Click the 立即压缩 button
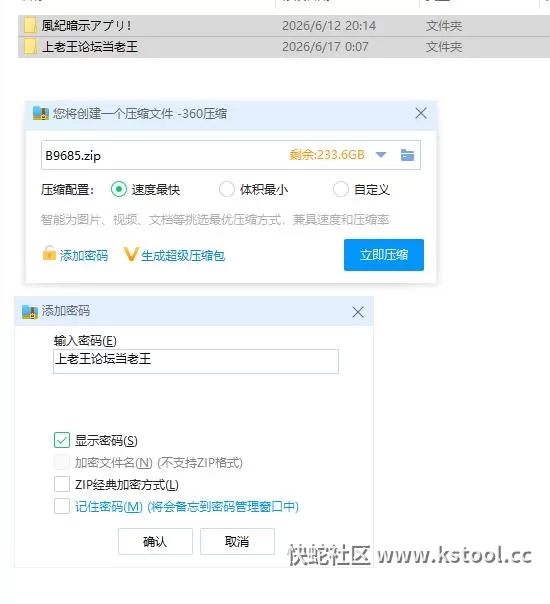The width and height of the screenshot is (550, 604). click(x=384, y=255)
